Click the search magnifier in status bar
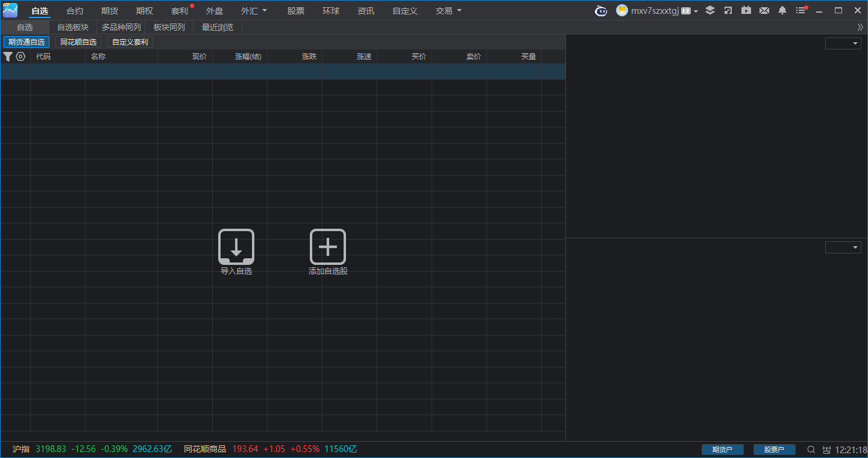This screenshot has height=458, width=868. (x=811, y=450)
